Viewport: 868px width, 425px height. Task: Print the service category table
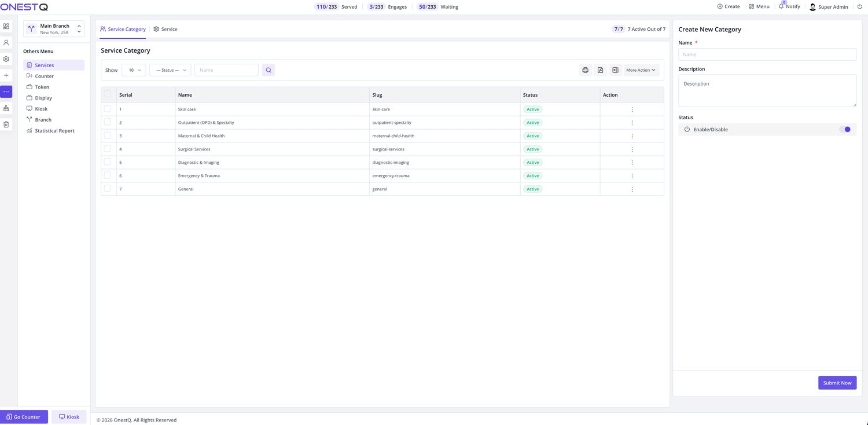[585, 70]
